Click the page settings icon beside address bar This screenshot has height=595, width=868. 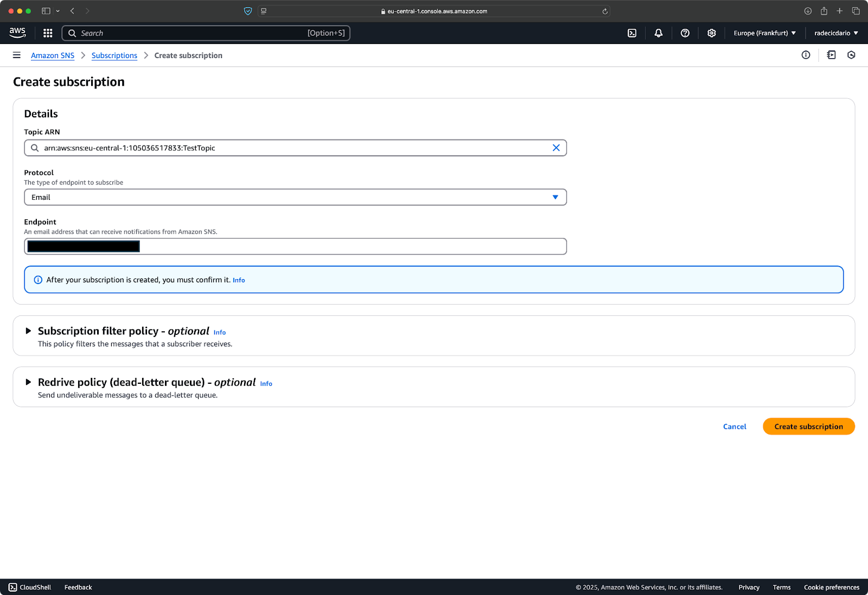click(x=264, y=11)
